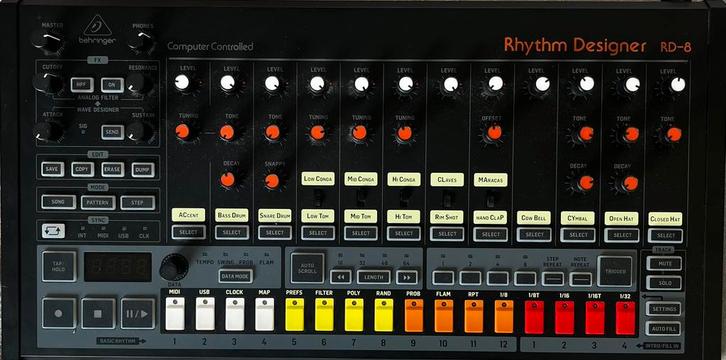Toggle yellow step key labeled POLY
Screen dimensions: 726x360
[354, 315]
